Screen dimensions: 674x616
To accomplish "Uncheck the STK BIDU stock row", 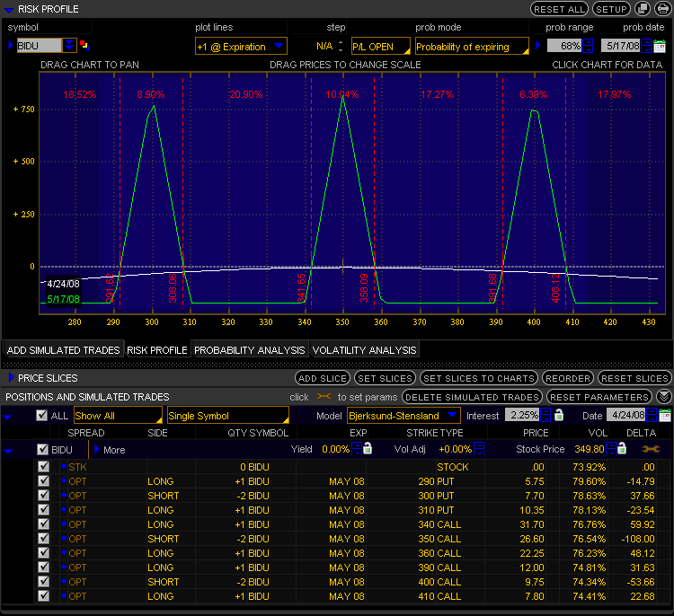I will point(43,466).
